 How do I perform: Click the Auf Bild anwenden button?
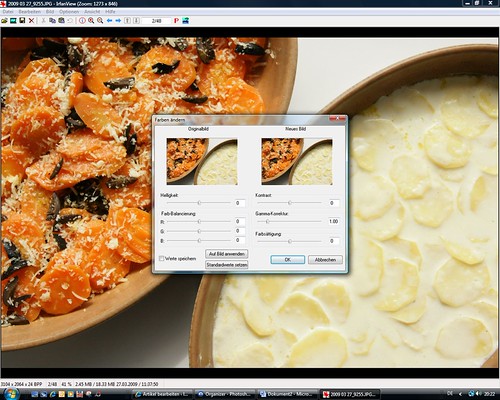click(x=227, y=254)
